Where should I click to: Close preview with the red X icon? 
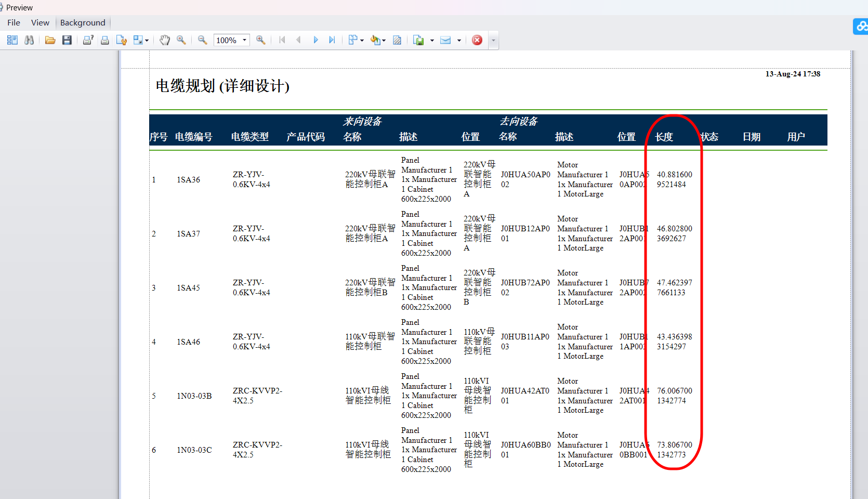[477, 40]
